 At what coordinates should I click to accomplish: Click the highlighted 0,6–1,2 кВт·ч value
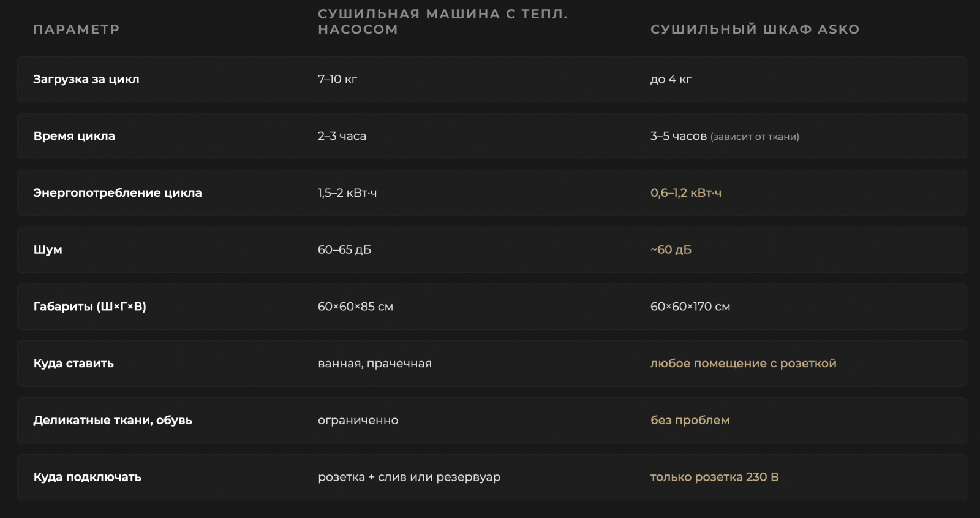(686, 192)
